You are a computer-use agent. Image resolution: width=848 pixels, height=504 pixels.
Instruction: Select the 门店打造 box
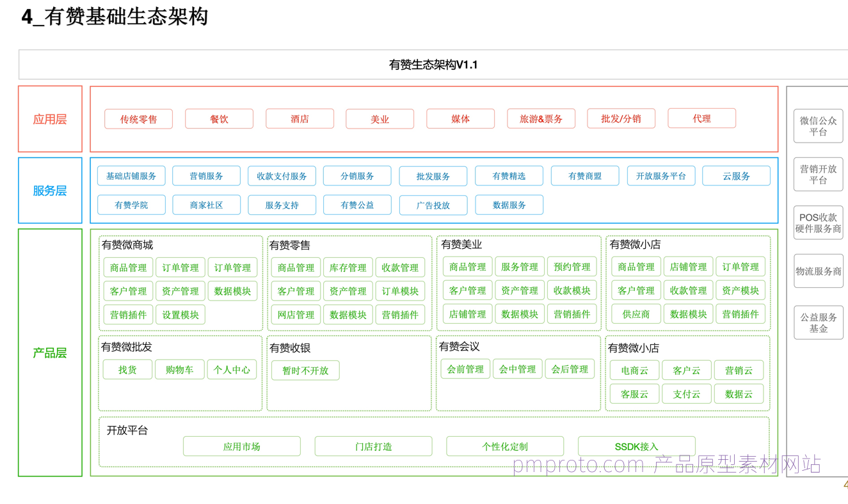pos(374,446)
